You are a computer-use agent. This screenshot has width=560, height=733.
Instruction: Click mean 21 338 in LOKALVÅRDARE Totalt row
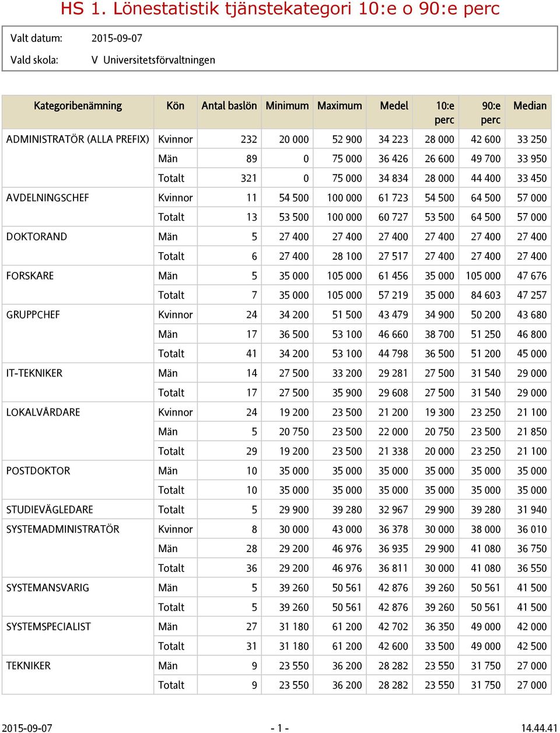pos(393,451)
